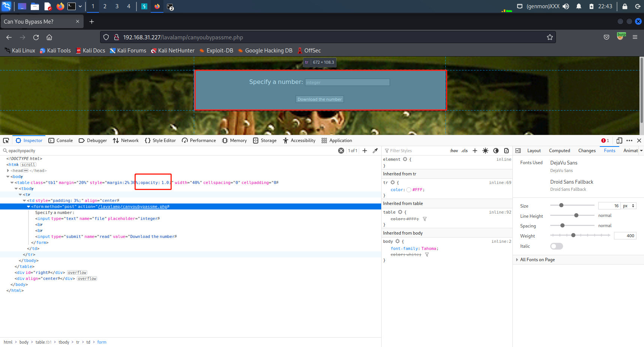The image size is (644, 347).
Task: Click filter icon beside color:white rule
Action: pyautogui.click(x=427, y=255)
